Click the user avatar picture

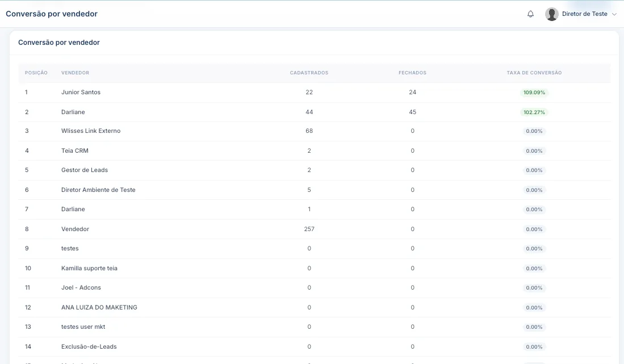point(551,14)
